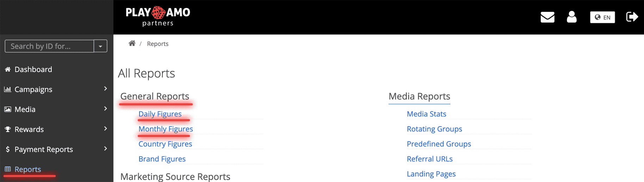Open the Referral URLs report
Viewport: 644px width, 182px height.
pyautogui.click(x=429, y=159)
